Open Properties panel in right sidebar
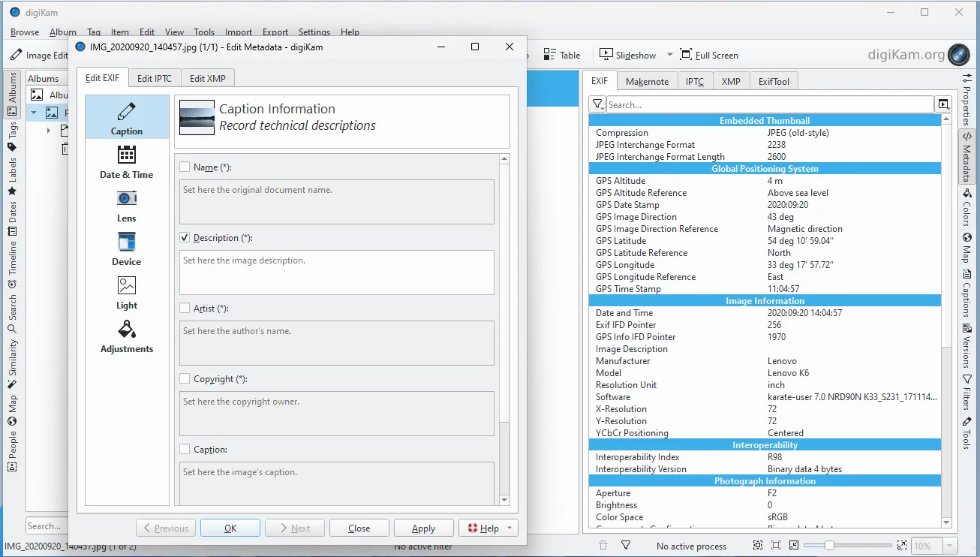Screen dimensions: 980x557 pyautogui.click(x=966, y=99)
